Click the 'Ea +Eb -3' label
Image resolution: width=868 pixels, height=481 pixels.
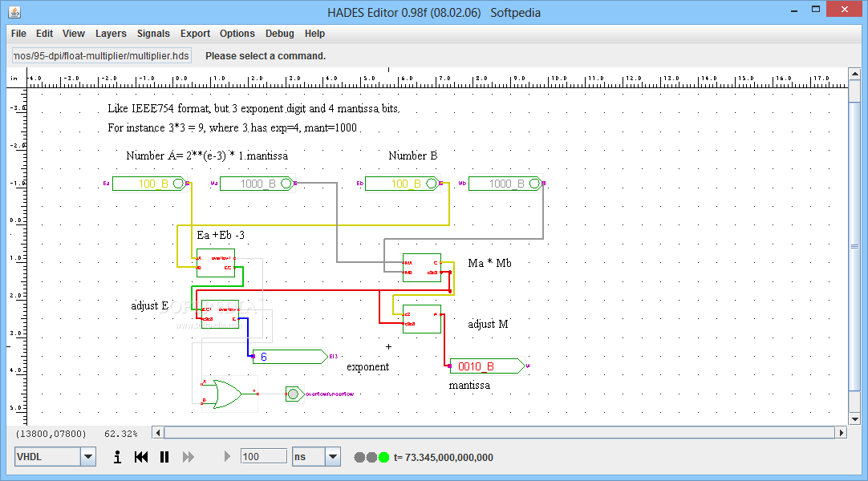[221, 235]
